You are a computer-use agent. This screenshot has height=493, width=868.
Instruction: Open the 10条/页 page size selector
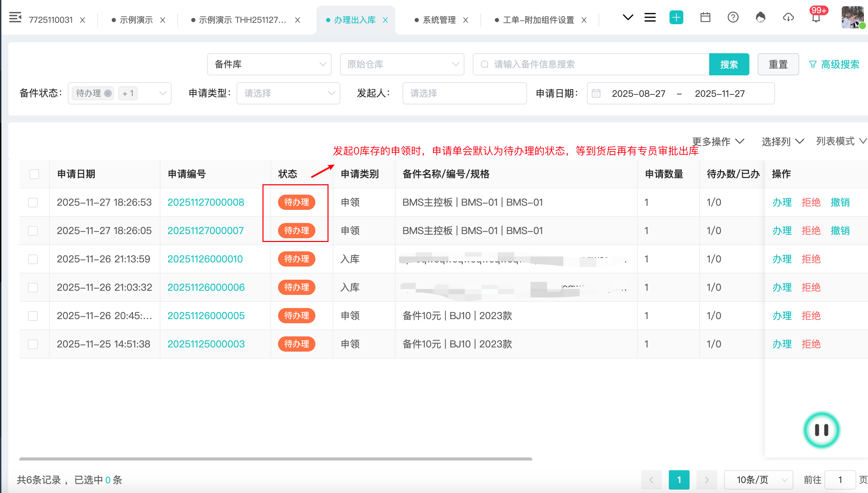pos(758,480)
